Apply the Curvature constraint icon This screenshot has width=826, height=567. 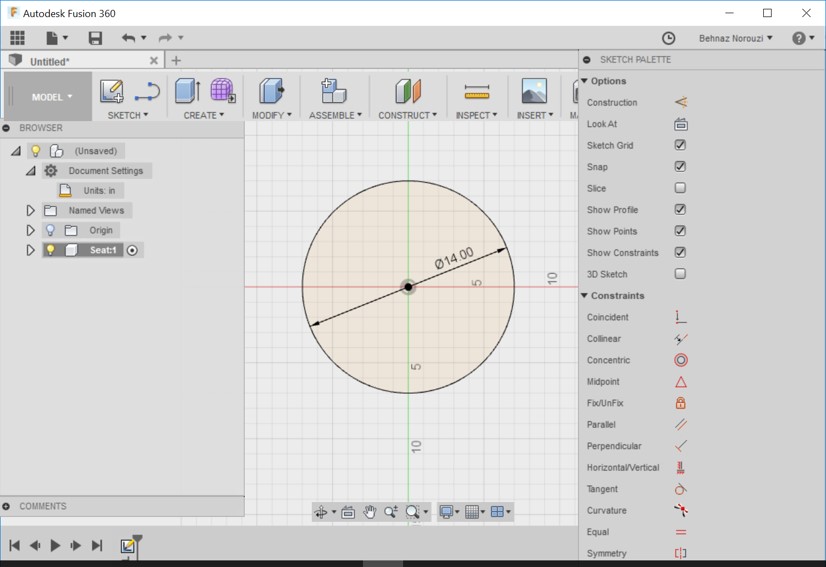point(681,510)
